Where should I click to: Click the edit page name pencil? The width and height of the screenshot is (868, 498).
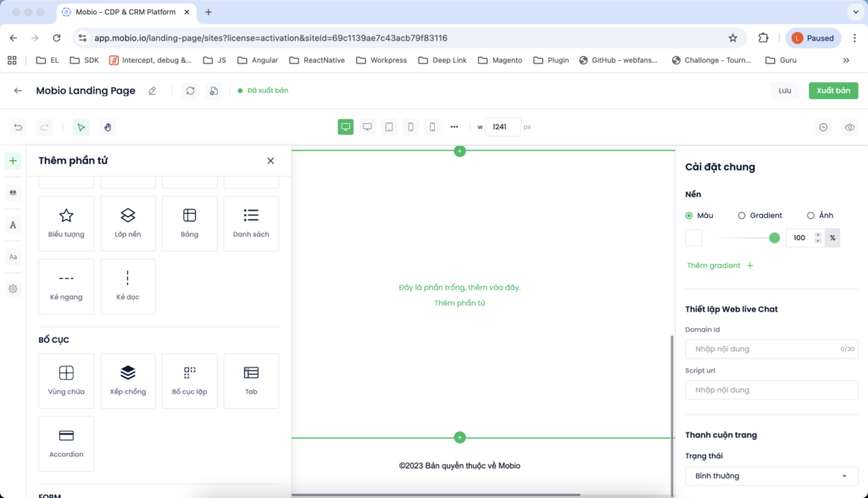click(x=153, y=91)
